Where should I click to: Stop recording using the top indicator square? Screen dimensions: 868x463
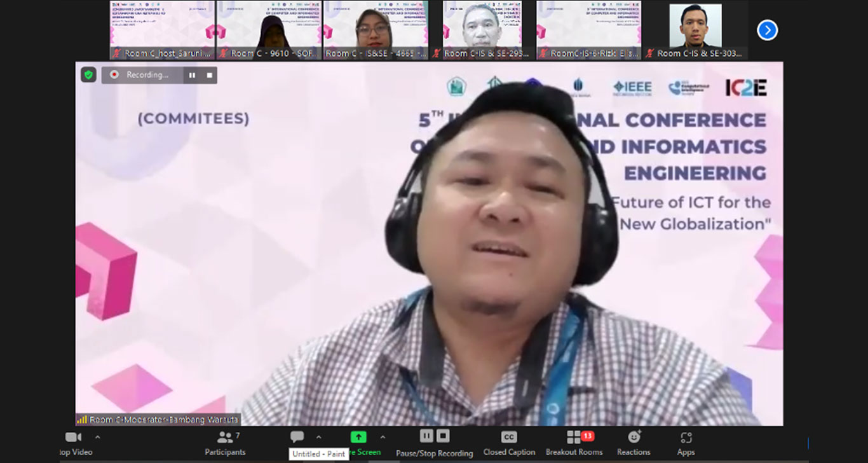coord(209,75)
